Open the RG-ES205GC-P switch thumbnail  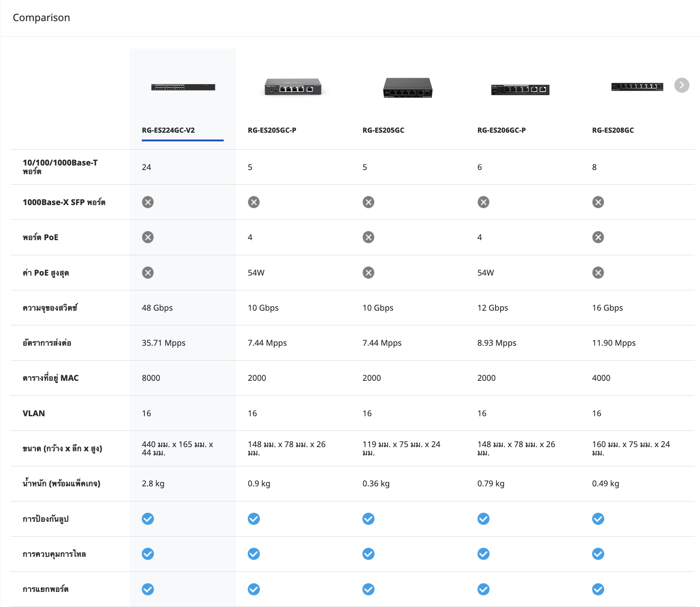point(293,87)
